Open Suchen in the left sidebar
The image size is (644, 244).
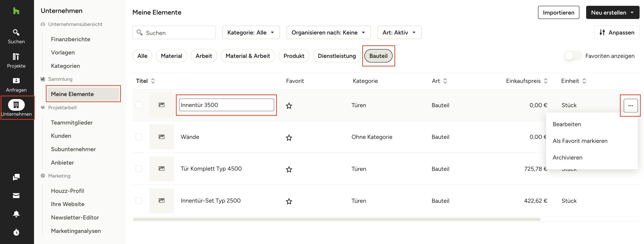pos(16,36)
